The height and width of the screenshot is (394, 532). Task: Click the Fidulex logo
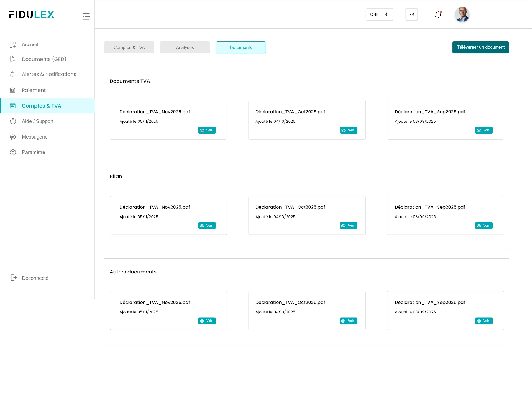pos(32,15)
